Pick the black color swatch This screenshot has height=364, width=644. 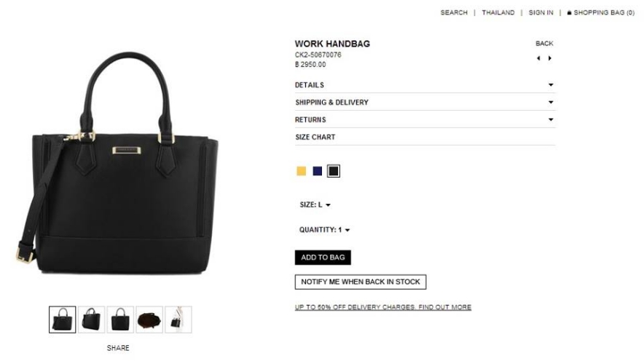pos(334,171)
